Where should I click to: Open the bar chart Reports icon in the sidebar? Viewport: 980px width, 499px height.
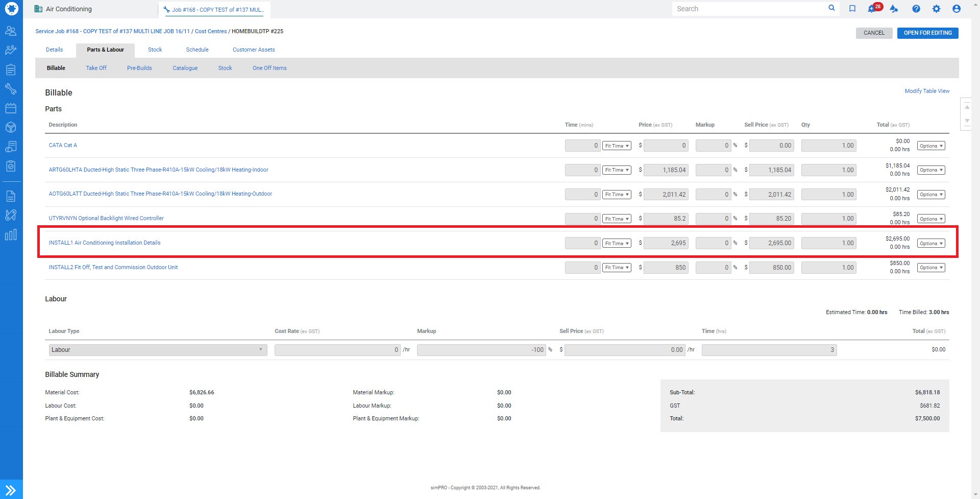(x=11, y=234)
